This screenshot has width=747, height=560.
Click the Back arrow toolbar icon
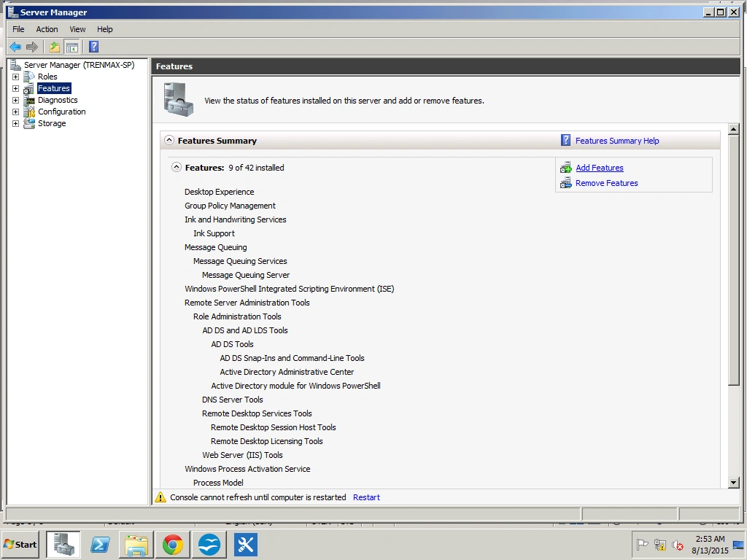pos(15,47)
